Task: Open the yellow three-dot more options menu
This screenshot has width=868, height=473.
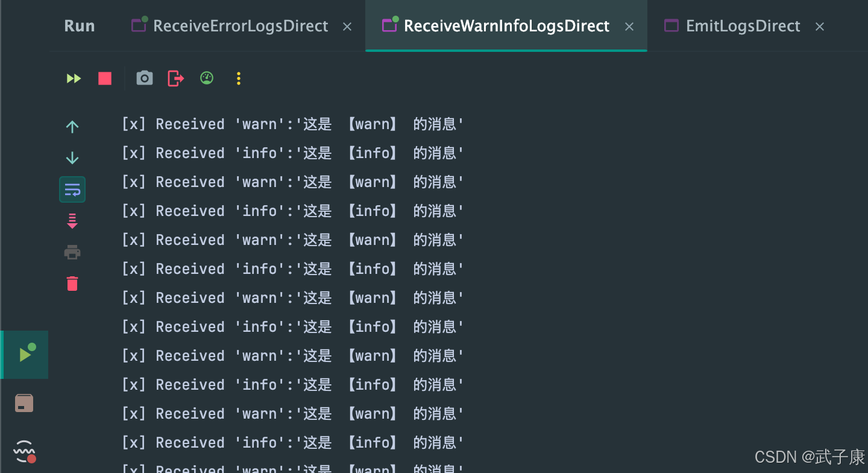Action: pyautogui.click(x=239, y=78)
